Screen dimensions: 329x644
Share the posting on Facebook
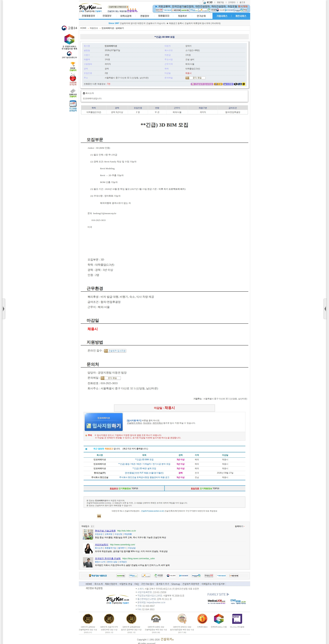[x=240, y=84]
